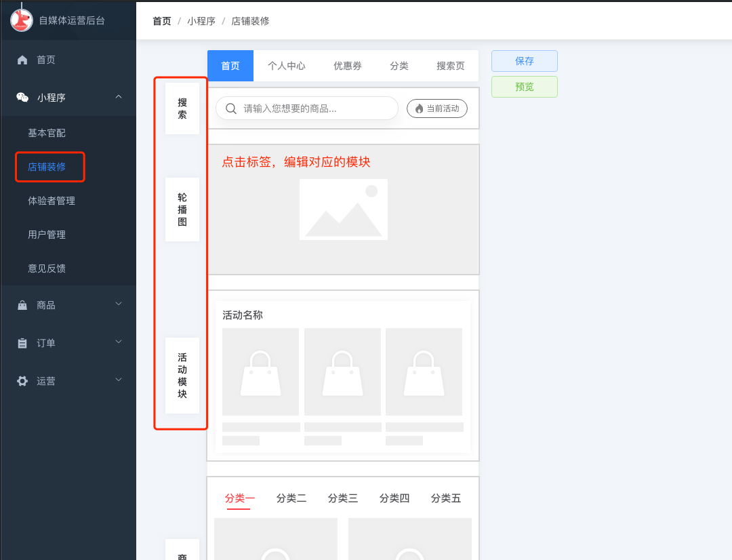The width and height of the screenshot is (732, 560).
Task: Collapse the 小程序 menu chevron
Action: click(119, 97)
